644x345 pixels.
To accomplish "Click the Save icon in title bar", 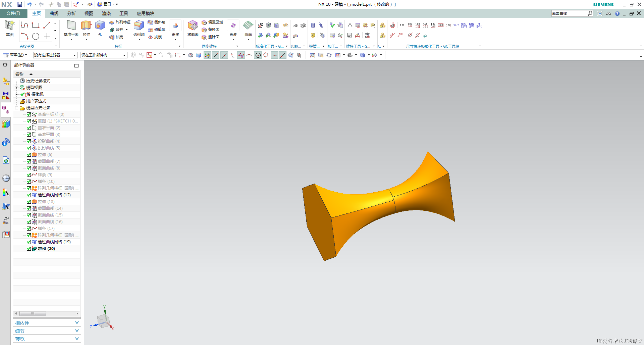I will click(20, 4).
